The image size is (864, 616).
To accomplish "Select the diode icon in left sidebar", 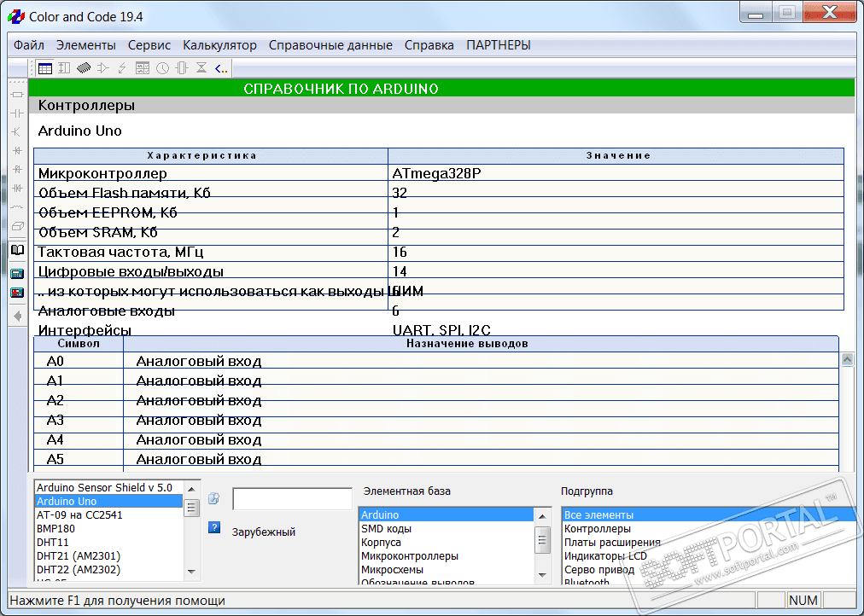I will pos(18,151).
